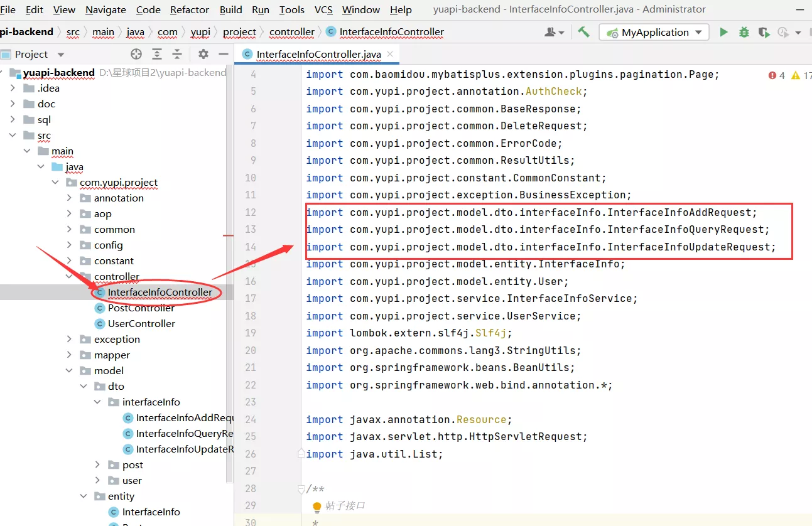Expand all nodes in Project panel
Screen dimensions: 812x526
pyautogui.click(x=157, y=54)
